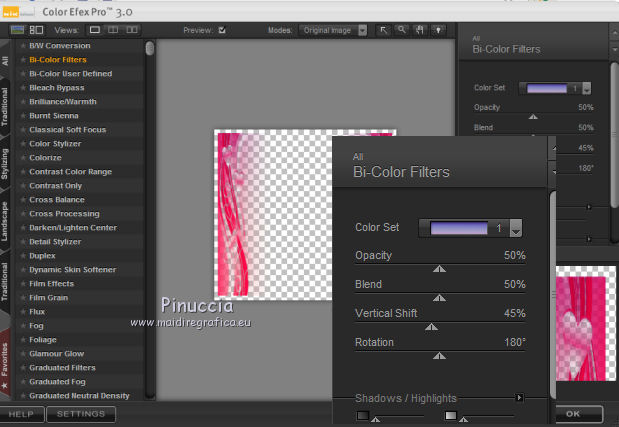619x427 pixels.
Task: Click the dark shadows swatch in the enlarged panel
Action: (362, 415)
